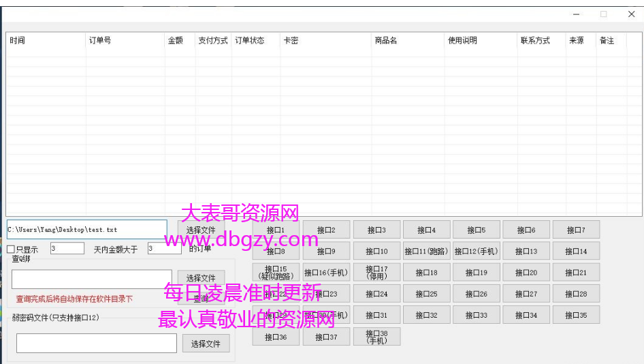Viewport: 644px width, 364px height.
Task: Click the file path field showing test.txt
Action: (86, 230)
